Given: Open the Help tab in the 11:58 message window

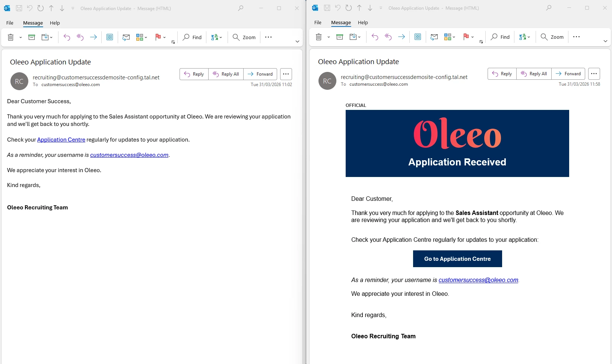Looking at the screenshot, I should (363, 22).
